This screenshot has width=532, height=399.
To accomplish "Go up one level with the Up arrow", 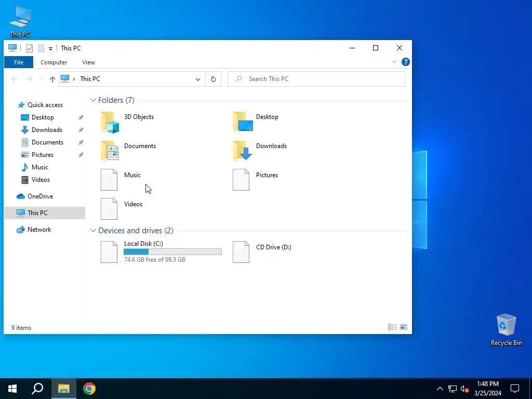I will [x=52, y=79].
